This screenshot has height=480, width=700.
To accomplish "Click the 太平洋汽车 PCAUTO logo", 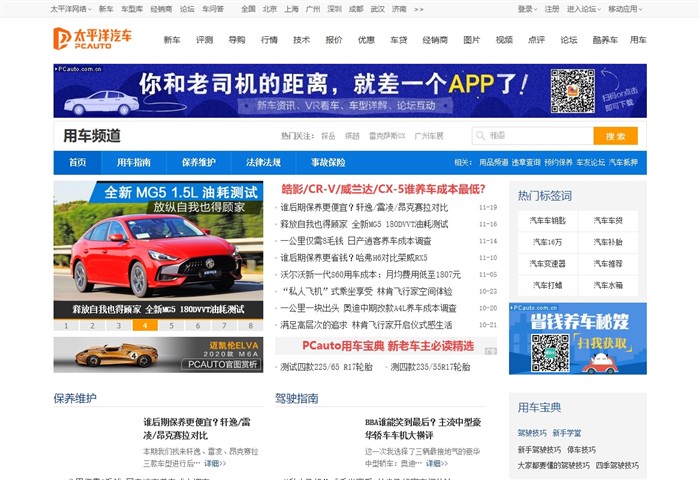I will click(92, 38).
